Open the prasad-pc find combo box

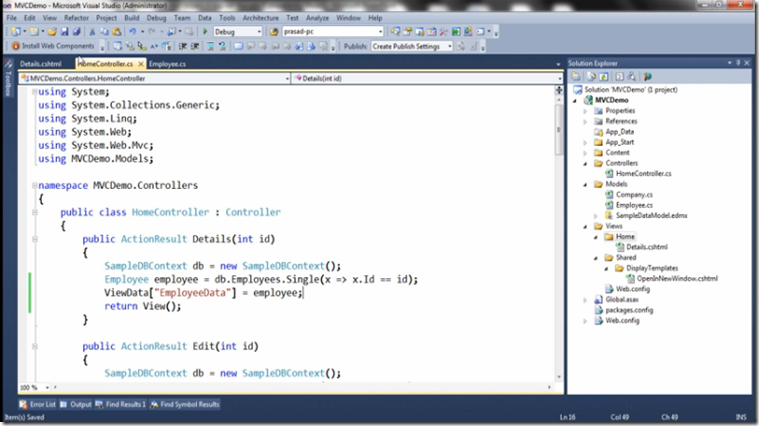coord(333,32)
